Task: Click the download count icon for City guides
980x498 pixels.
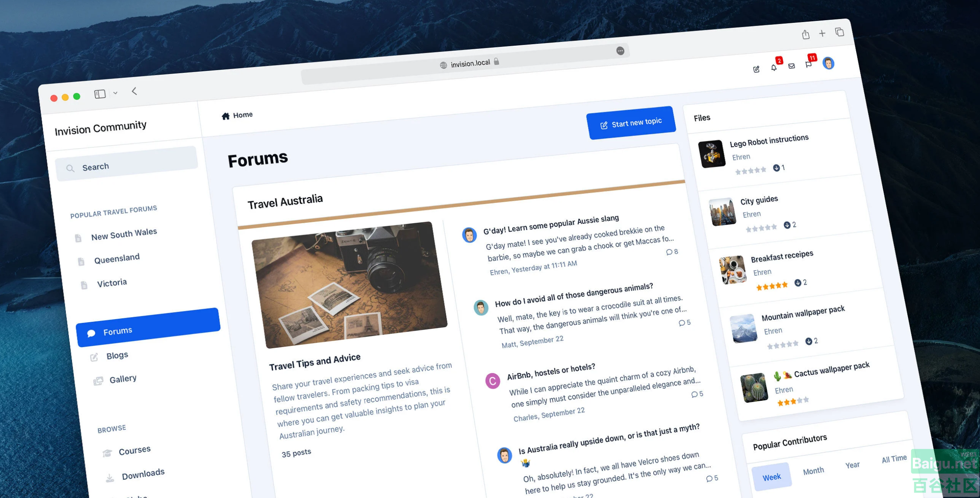Action: tap(787, 225)
